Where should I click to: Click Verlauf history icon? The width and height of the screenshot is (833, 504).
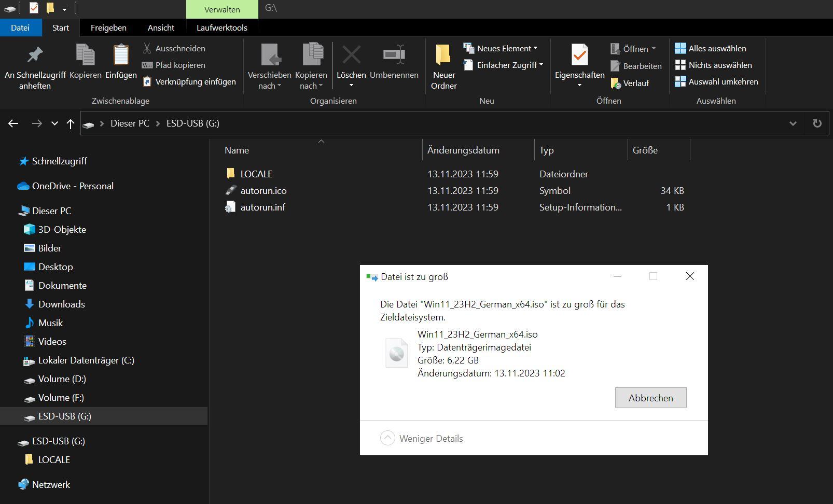616,83
